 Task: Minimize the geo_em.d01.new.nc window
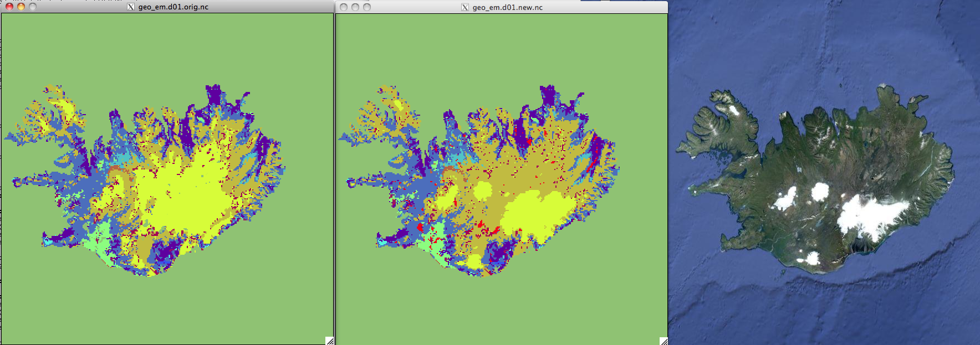tap(355, 7)
